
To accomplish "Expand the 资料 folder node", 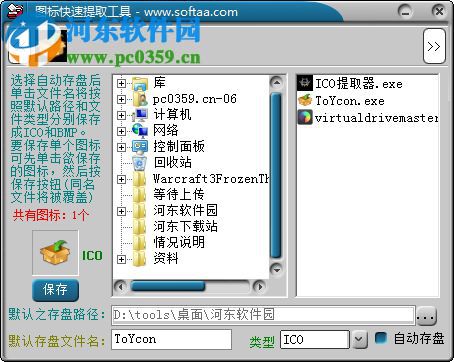I will pos(121,259).
